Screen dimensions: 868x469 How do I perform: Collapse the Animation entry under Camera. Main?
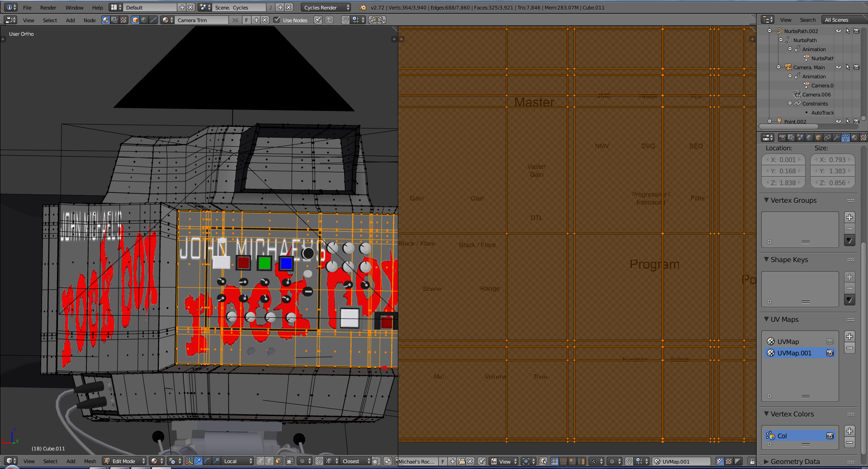790,76
